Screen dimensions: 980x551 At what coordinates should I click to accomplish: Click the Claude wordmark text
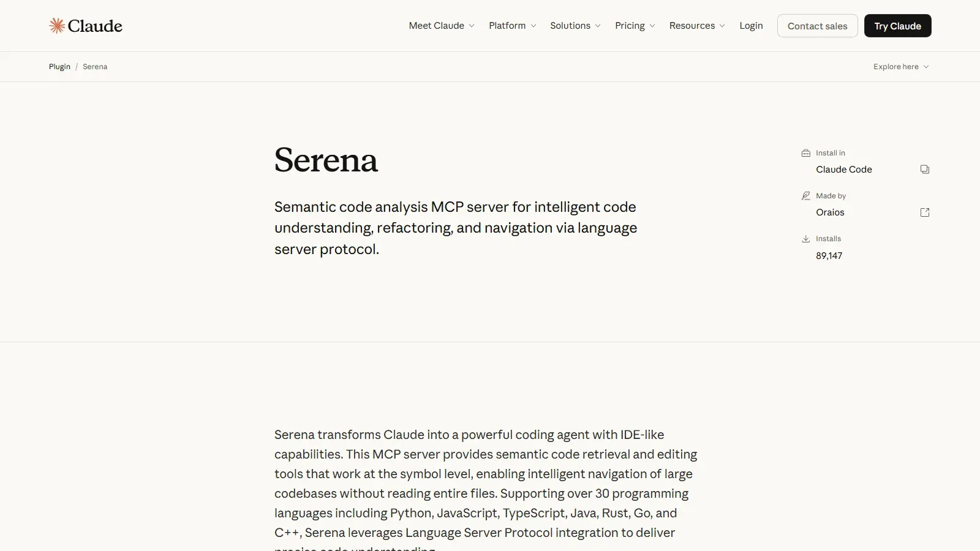click(x=95, y=26)
